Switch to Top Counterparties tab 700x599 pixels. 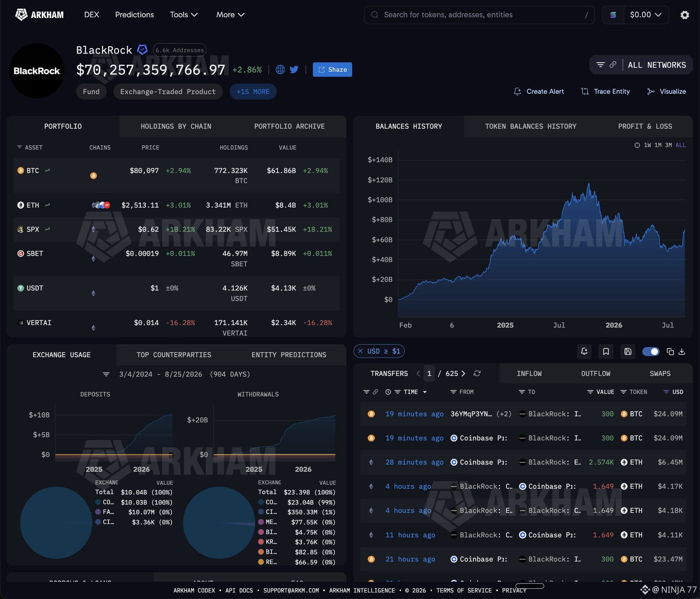click(174, 355)
